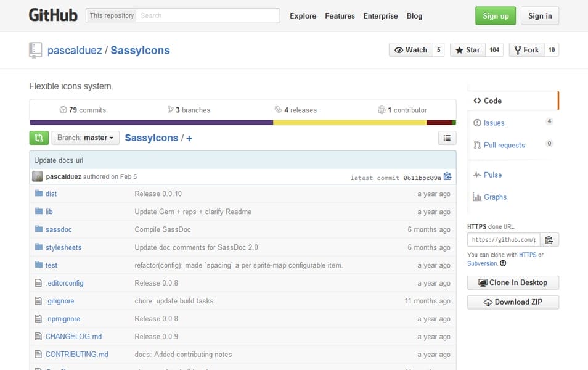Star the SassyIcons repository
The image size is (588, 370).
point(467,50)
